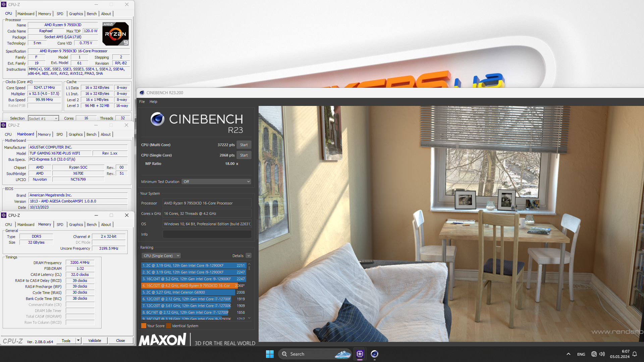Click the Memory tab in top CPU-Z window
This screenshot has height=362, width=644.
click(x=44, y=14)
